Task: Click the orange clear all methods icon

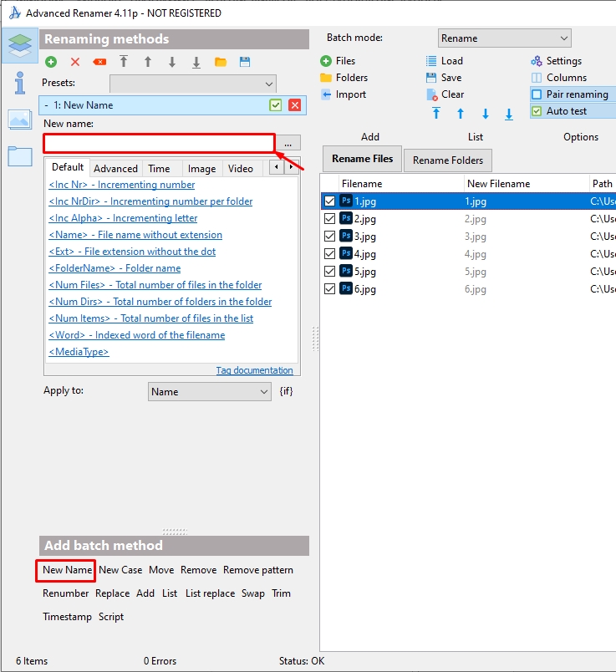Action: (x=99, y=62)
